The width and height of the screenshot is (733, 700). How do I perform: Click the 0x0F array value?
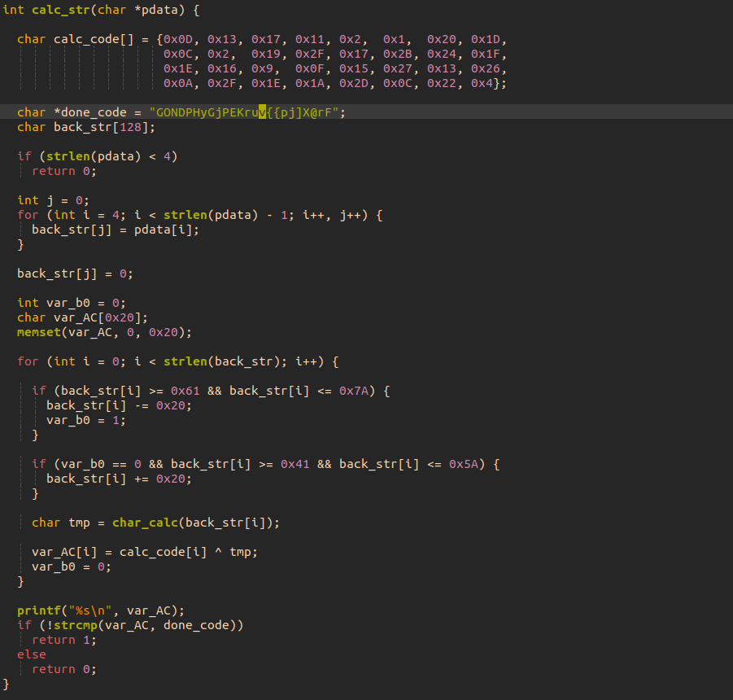click(309, 68)
